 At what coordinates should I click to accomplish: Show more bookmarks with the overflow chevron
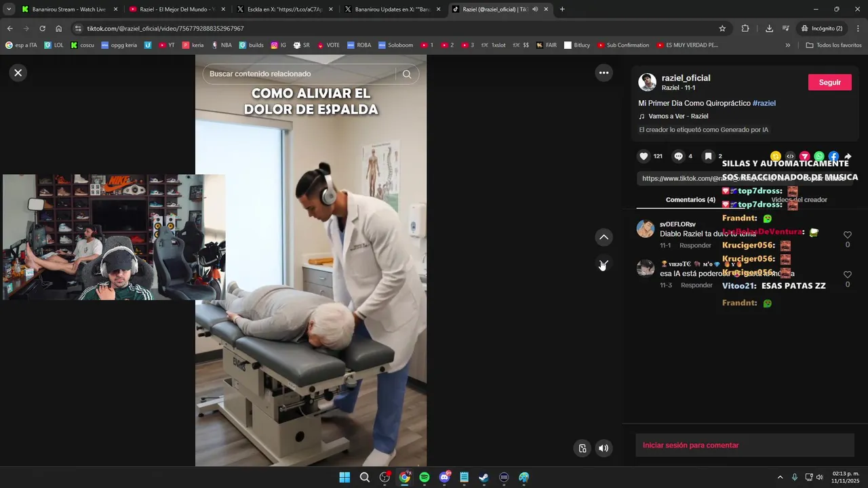pos(787,45)
